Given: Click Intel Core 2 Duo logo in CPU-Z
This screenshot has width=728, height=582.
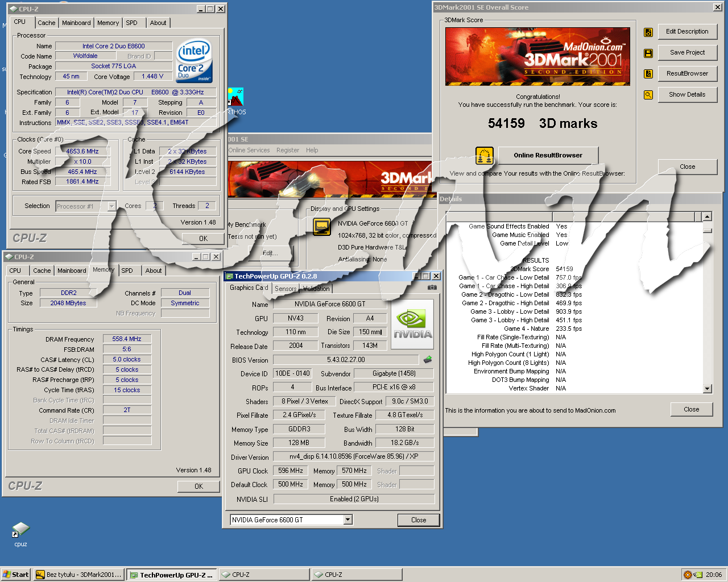Looking at the screenshot, I should pyautogui.click(x=194, y=61).
